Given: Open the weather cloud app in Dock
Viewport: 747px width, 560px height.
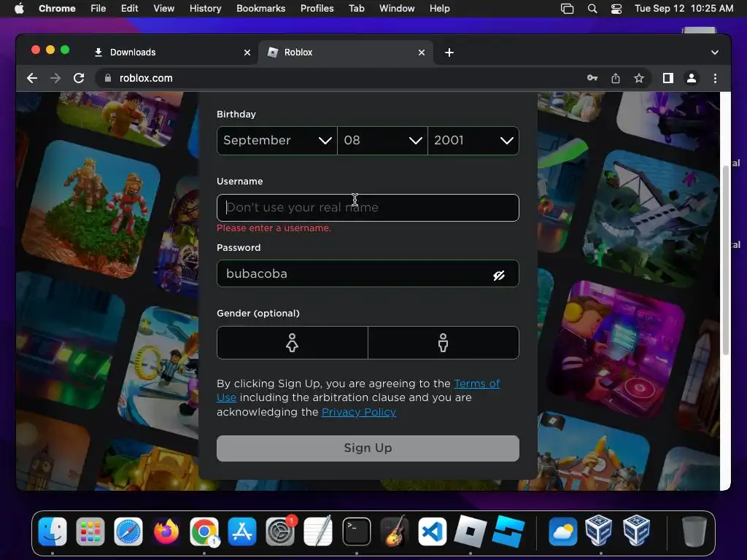Looking at the screenshot, I should (562, 532).
